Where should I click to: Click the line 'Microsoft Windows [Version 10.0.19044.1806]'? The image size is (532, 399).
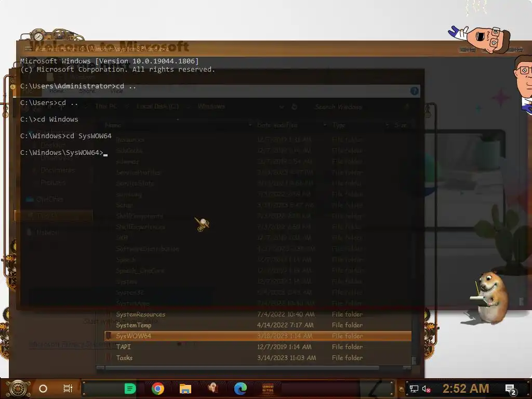point(109,61)
